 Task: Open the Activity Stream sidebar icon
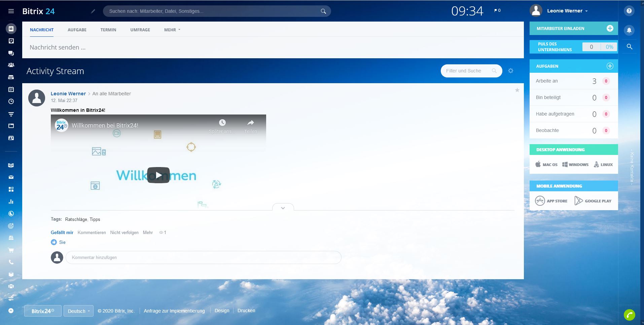11,29
